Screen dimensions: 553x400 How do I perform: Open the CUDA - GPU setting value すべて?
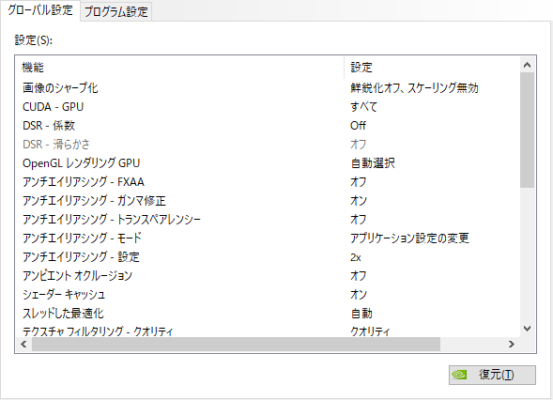pyautogui.click(x=364, y=107)
